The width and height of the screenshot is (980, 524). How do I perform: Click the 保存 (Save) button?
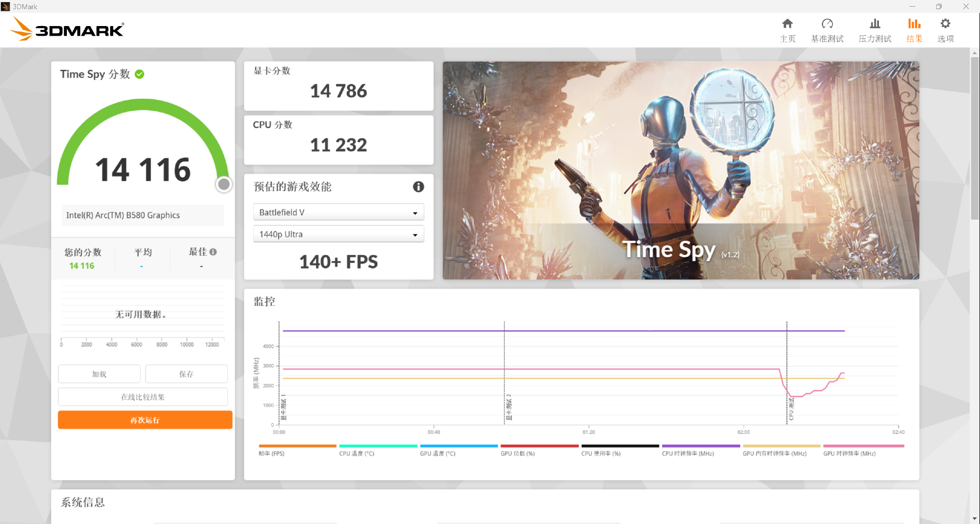tap(186, 374)
